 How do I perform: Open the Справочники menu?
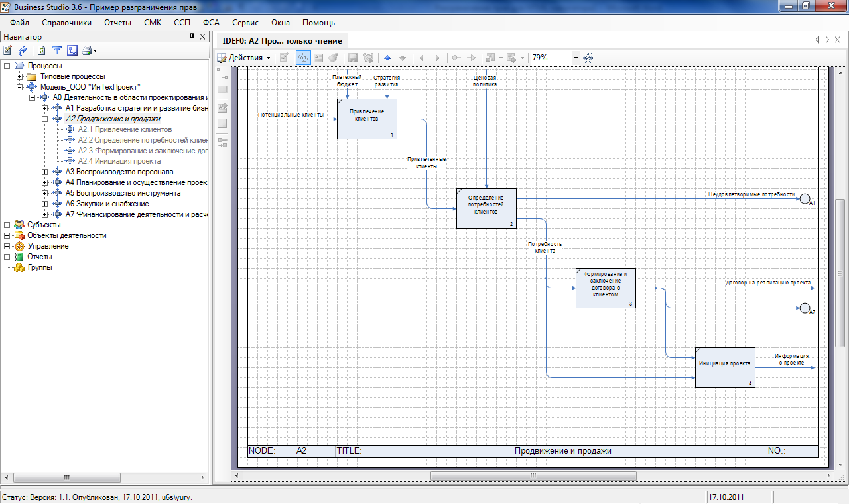(x=66, y=23)
